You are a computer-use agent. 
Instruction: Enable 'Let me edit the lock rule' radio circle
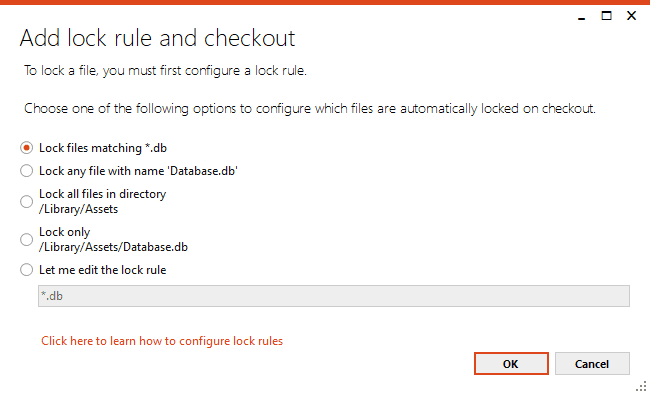coord(27,270)
